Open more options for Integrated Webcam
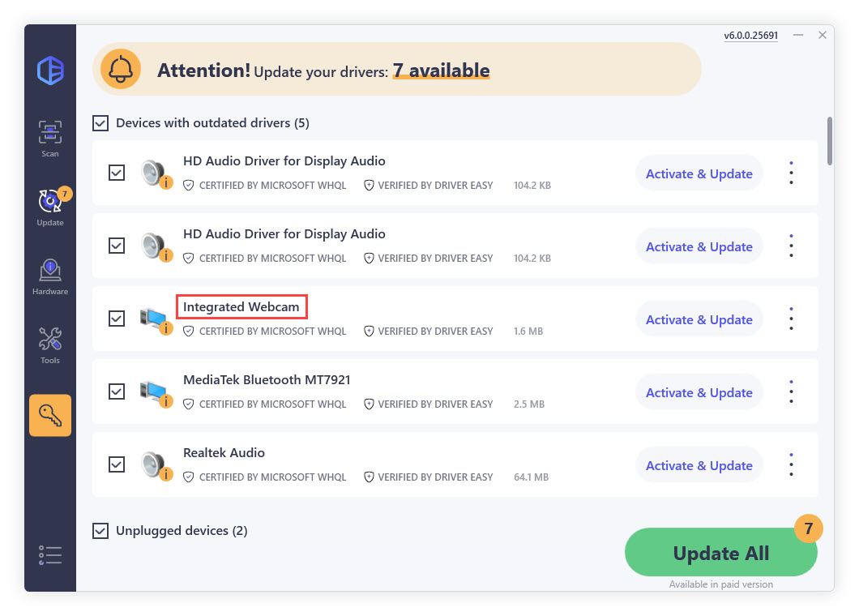 [791, 319]
